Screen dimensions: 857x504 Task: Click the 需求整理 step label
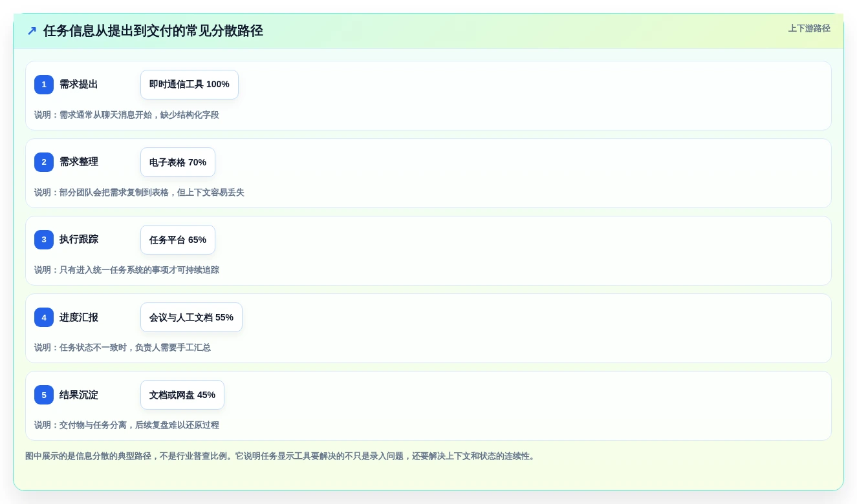[79, 162]
